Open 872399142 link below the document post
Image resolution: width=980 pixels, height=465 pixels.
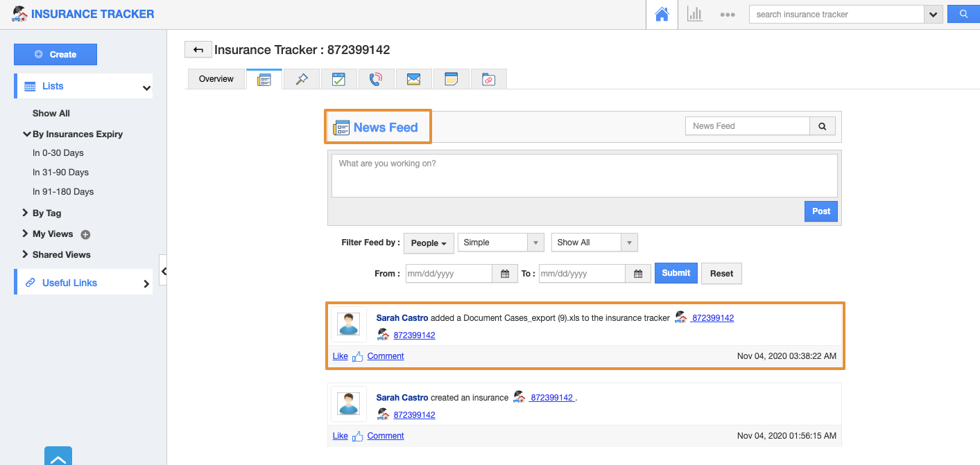(414, 335)
